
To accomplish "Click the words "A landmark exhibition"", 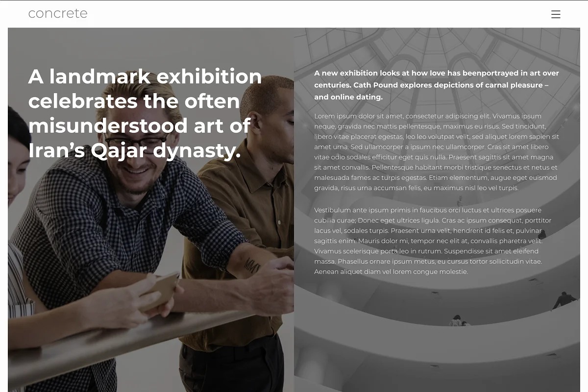I will tap(145, 76).
